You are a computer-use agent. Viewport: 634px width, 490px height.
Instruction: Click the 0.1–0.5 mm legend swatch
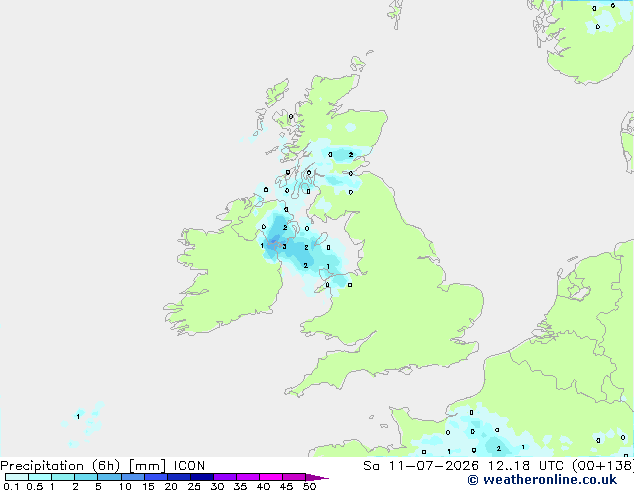[17, 477]
